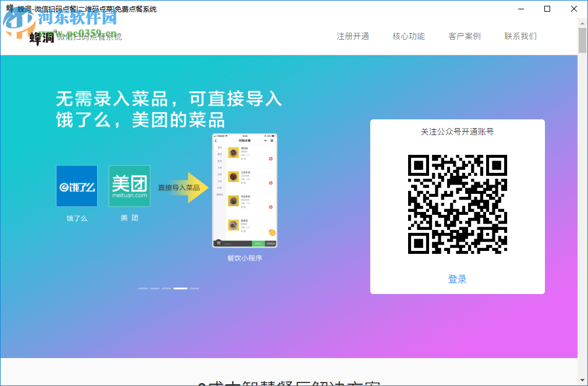Viewport: 588px width, 386px height.
Task: Select the last carousel indicator dot
Action: [196, 288]
